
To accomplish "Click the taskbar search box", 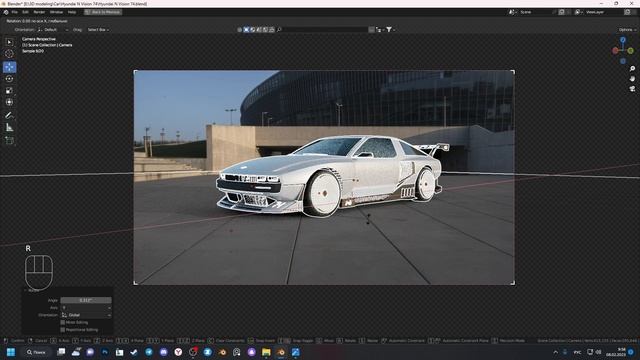I will [x=37, y=352].
